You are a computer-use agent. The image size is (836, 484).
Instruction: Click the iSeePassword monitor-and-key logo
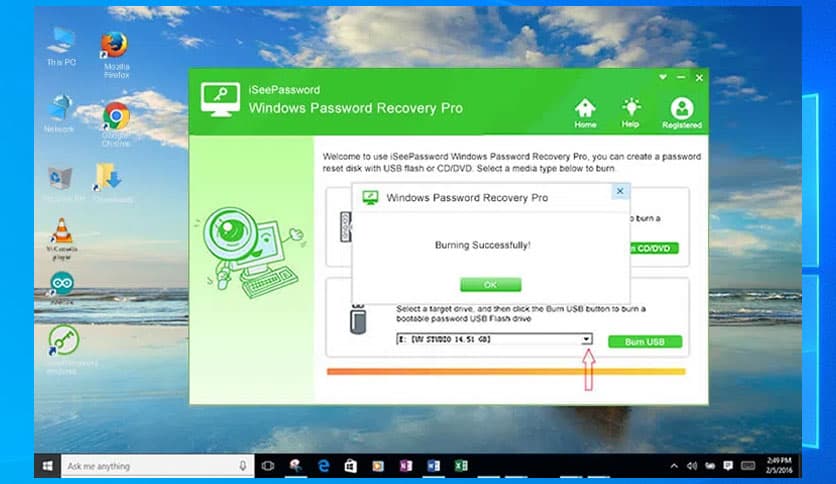point(220,99)
